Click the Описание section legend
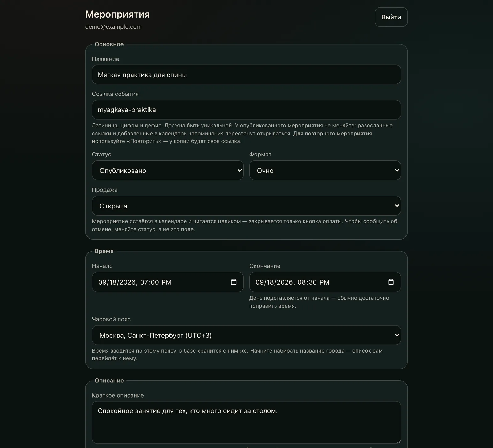Image resolution: width=493 pixels, height=448 pixels. pyautogui.click(x=109, y=381)
